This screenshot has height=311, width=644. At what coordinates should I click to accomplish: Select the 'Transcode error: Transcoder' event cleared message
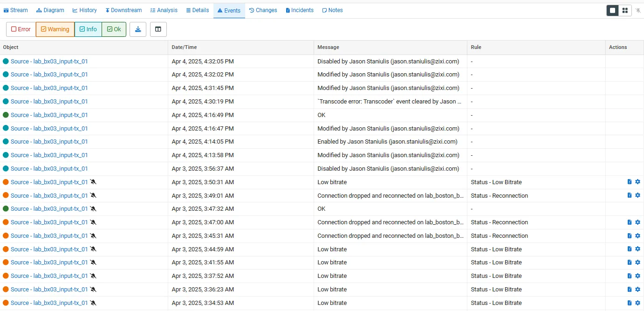pos(391,102)
